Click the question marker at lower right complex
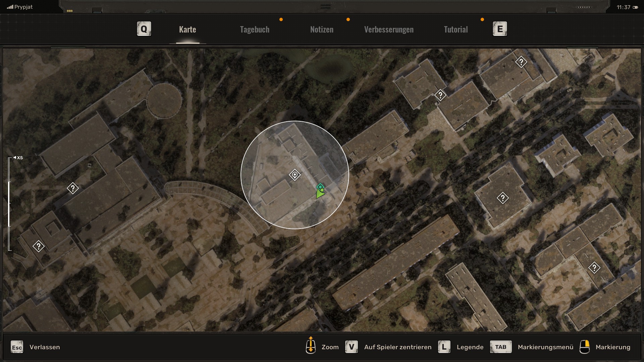 tap(594, 268)
